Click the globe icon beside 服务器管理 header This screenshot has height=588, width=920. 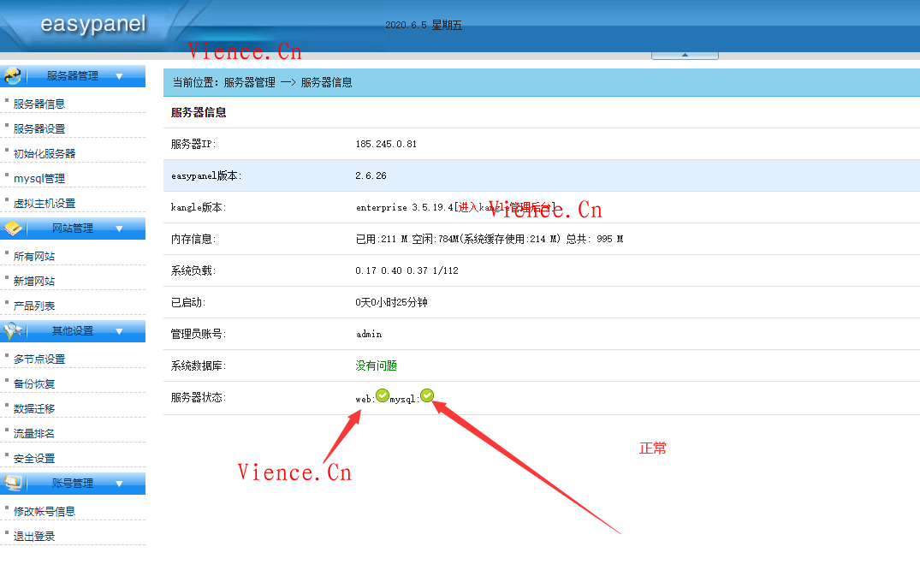15,75
